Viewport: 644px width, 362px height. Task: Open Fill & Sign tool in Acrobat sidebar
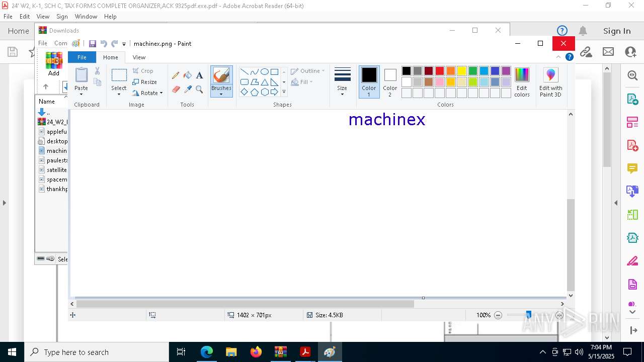click(632, 261)
